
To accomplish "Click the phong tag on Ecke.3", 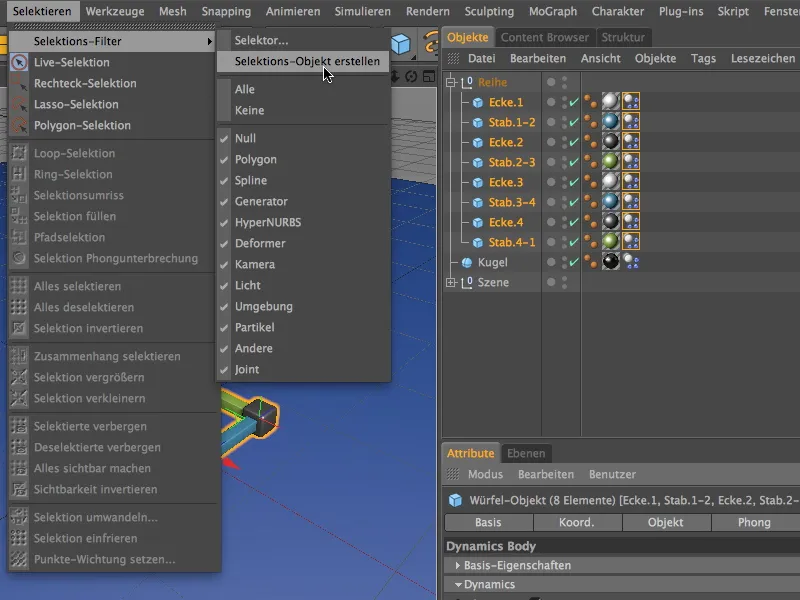I will coord(590,182).
